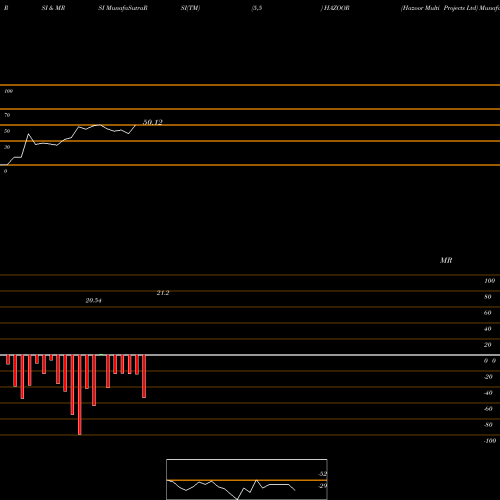Click the SI MunafaSutraR header text

tap(123, 8)
